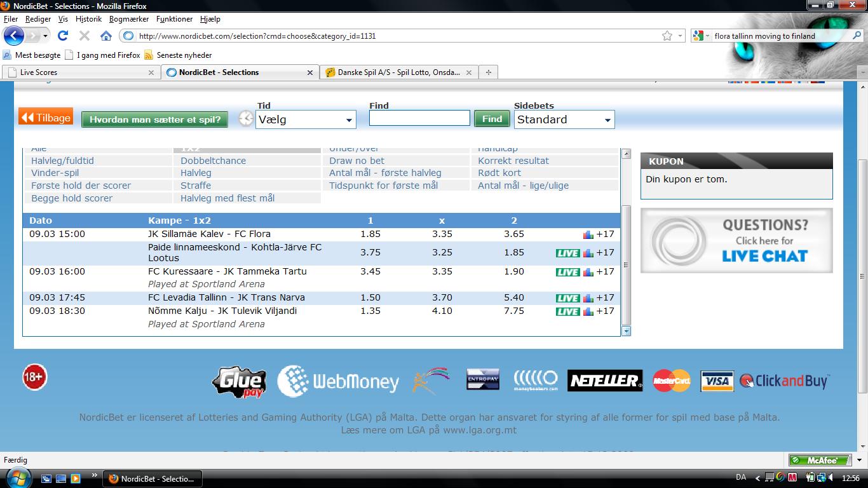This screenshot has width=868, height=488.
Task: Close the Live Scores tab
Action: click(x=151, y=72)
